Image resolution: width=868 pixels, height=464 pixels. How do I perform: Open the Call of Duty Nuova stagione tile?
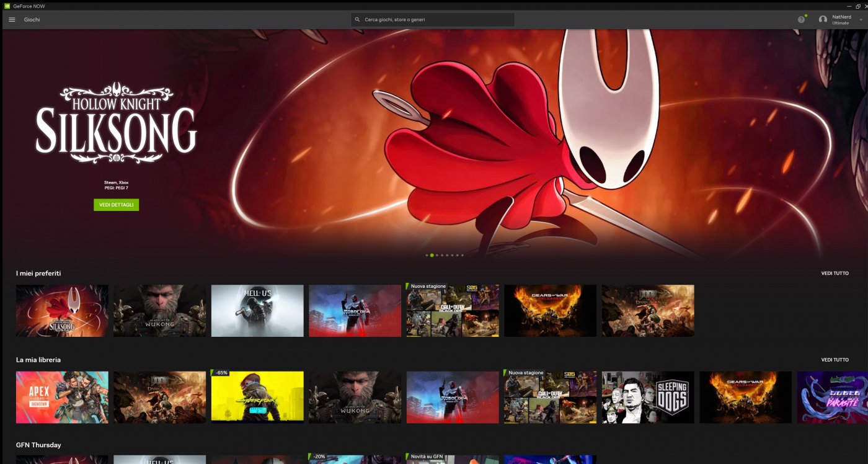coord(452,311)
